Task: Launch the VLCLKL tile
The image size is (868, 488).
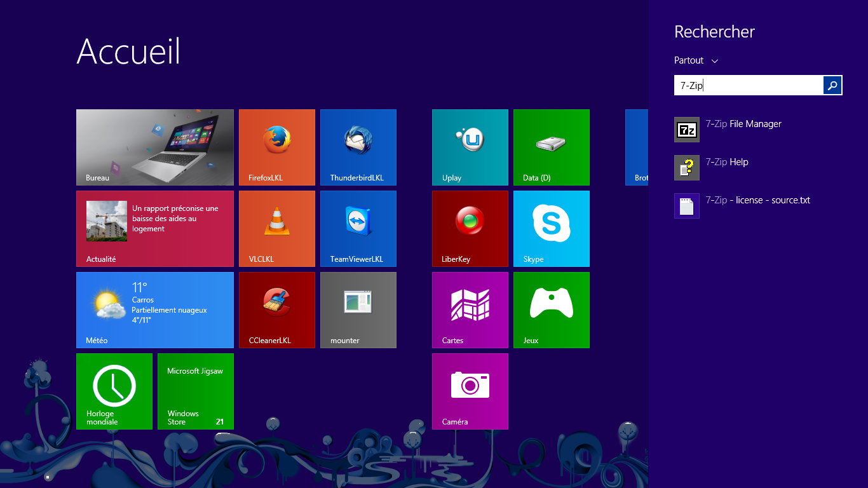Action: [277, 229]
